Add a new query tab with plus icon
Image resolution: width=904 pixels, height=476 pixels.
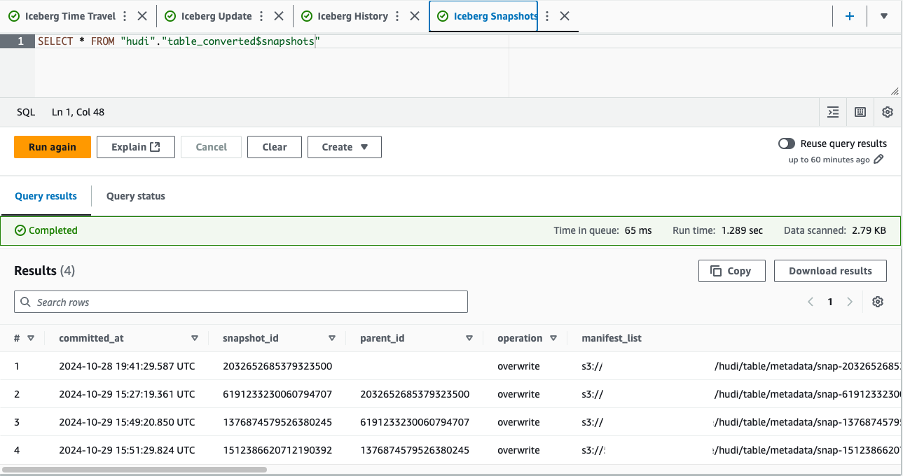coord(849,16)
